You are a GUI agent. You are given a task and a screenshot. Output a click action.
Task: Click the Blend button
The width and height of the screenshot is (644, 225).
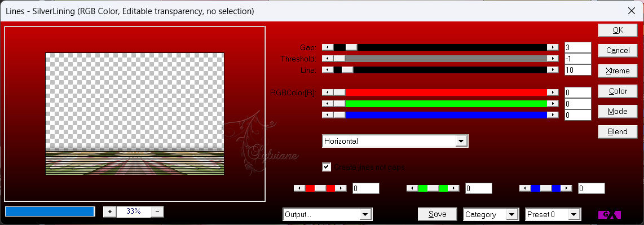(x=617, y=131)
